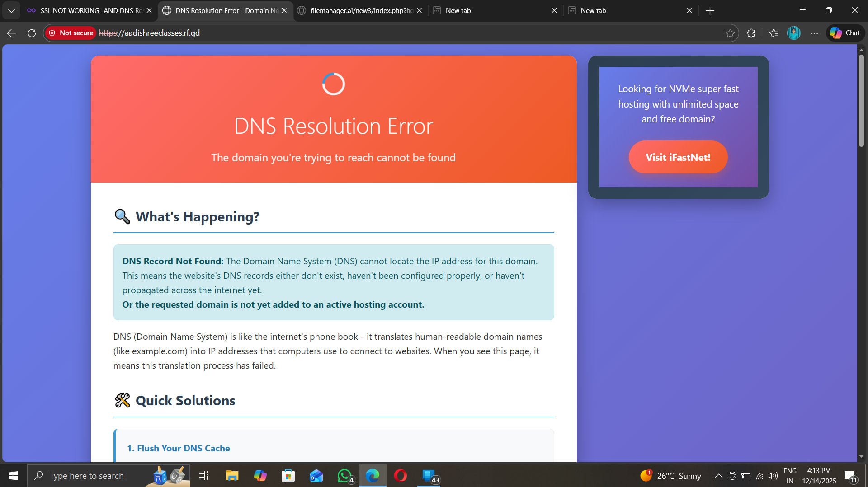Viewport: 868px width, 487px height.
Task: Open the Extensions puzzle icon
Action: 751,33
